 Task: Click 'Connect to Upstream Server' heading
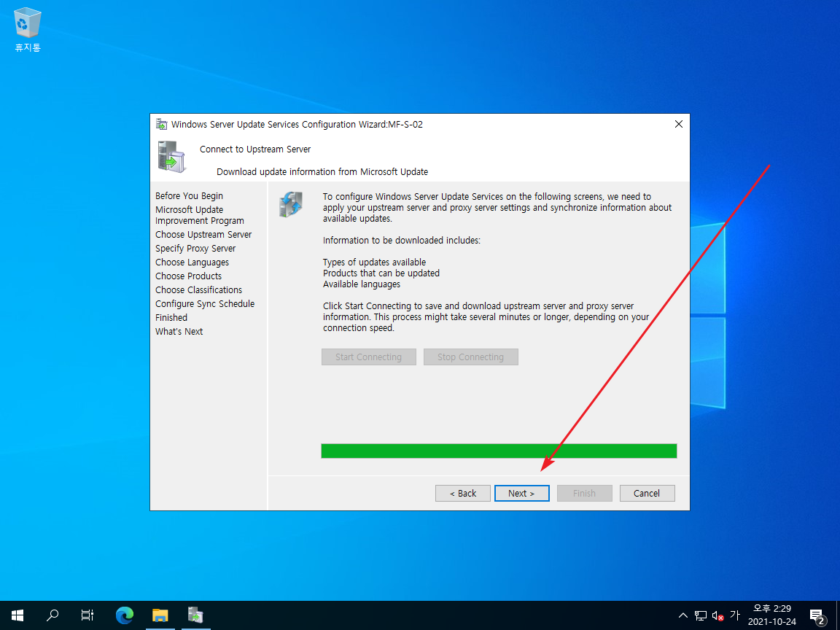coord(255,149)
